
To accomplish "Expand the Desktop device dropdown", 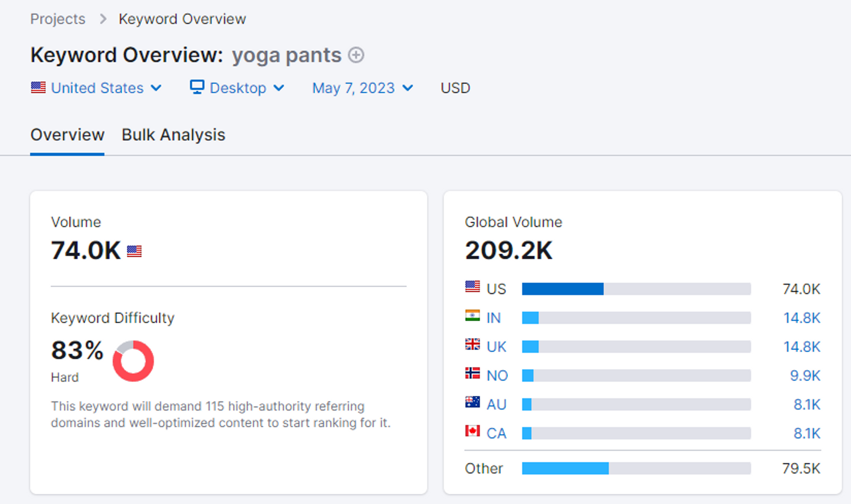I will [237, 88].
